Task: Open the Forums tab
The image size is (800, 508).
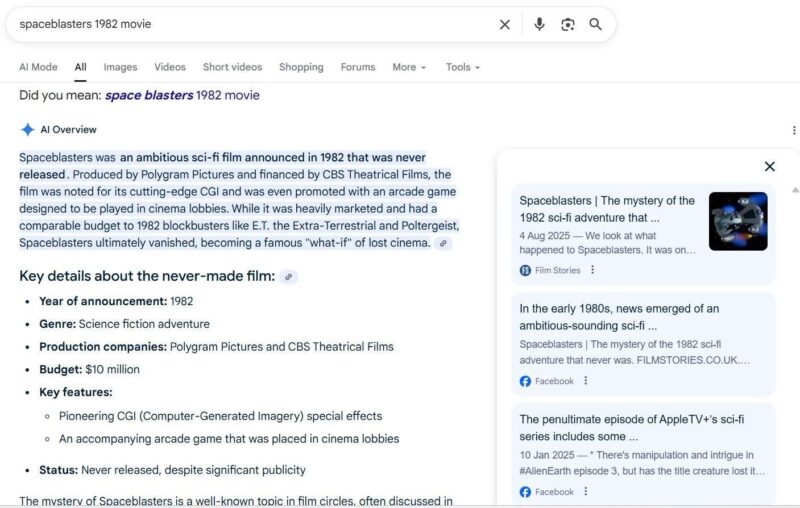Action: coord(358,67)
